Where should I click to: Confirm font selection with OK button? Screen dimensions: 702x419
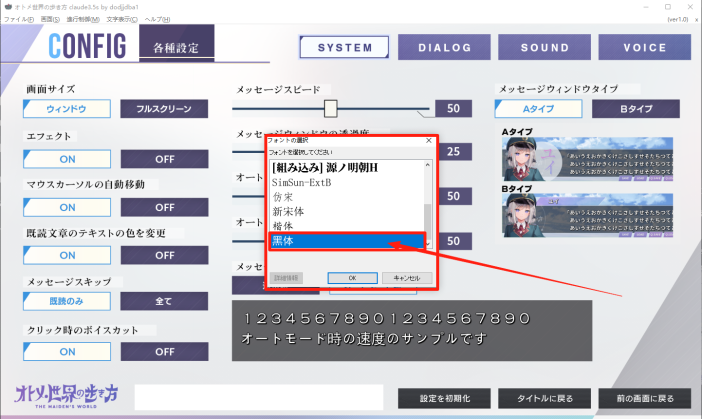351,277
